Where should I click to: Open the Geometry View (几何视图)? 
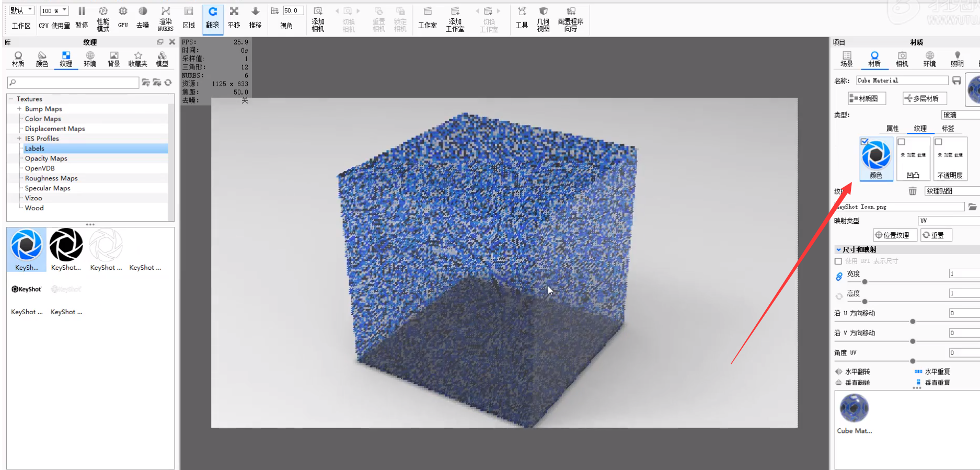click(x=543, y=18)
